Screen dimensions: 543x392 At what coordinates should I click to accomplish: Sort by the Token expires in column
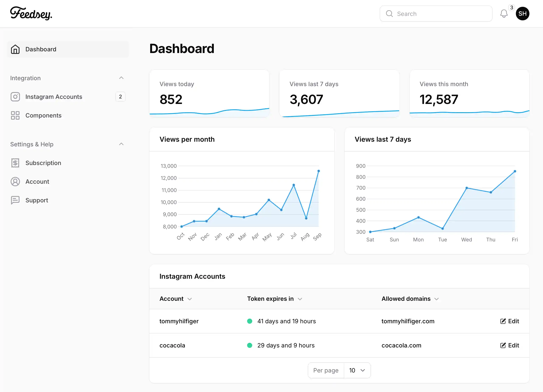(275, 299)
